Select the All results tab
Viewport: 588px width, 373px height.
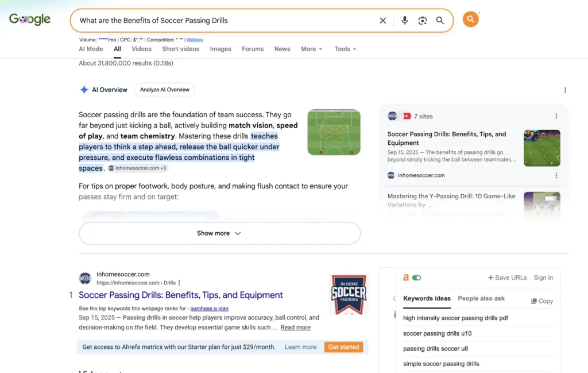click(x=117, y=49)
